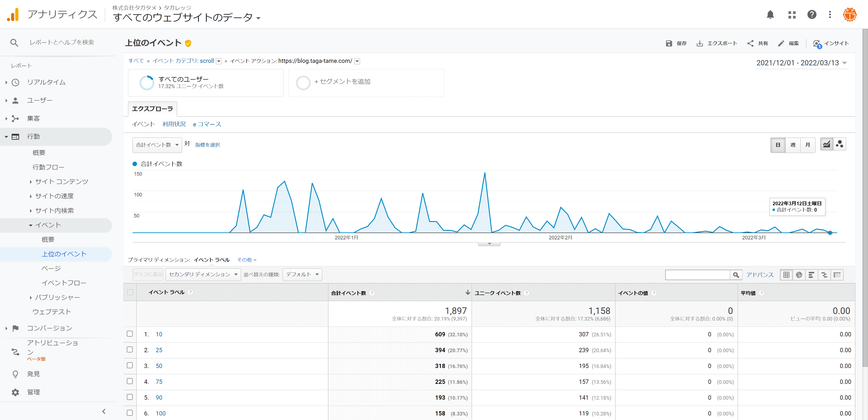The image size is (868, 420).
Task: Click the アトリビューション icon
Action: 16,352
